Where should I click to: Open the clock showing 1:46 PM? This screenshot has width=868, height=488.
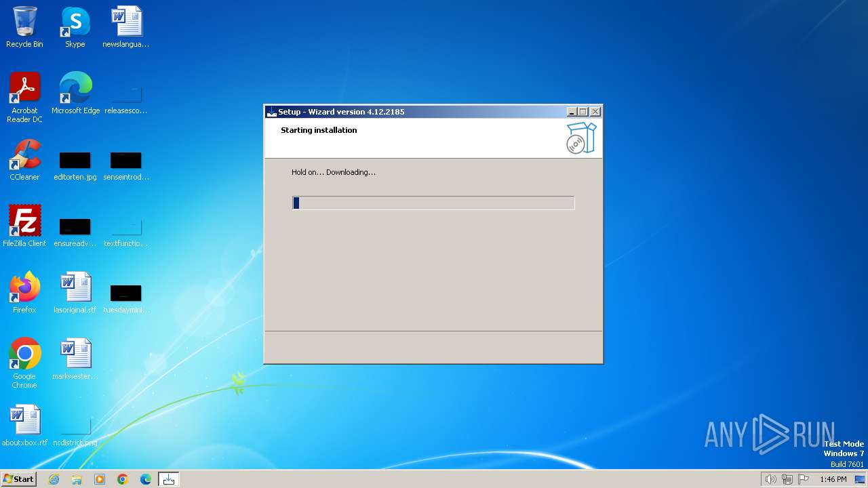coord(833,479)
